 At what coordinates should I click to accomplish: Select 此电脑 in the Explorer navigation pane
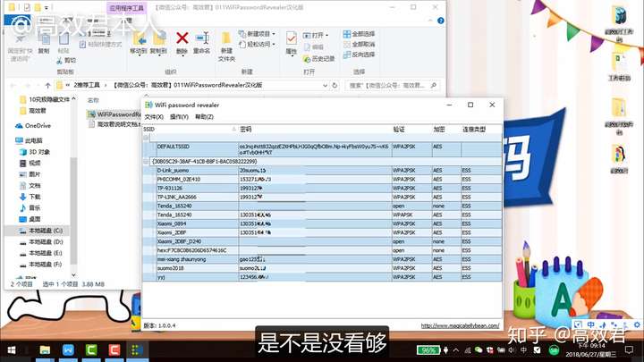pyautogui.click(x=29, y=141)
